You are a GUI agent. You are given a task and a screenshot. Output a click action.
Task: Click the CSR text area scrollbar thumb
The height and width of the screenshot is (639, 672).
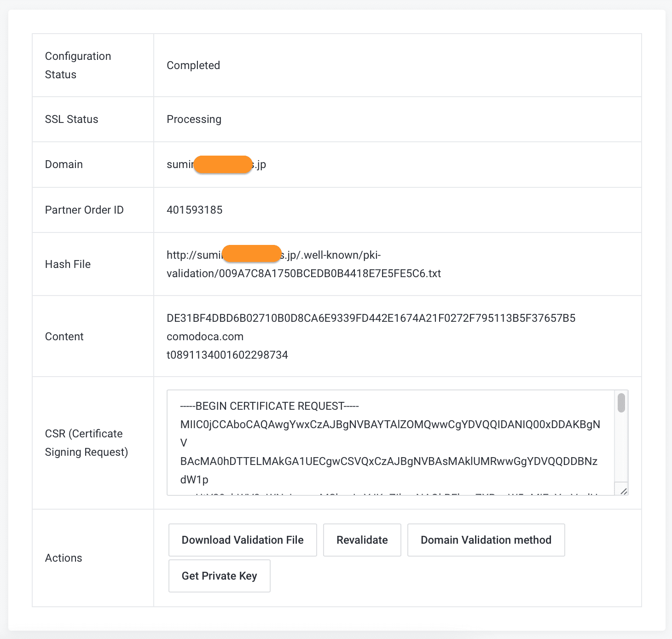621,403
